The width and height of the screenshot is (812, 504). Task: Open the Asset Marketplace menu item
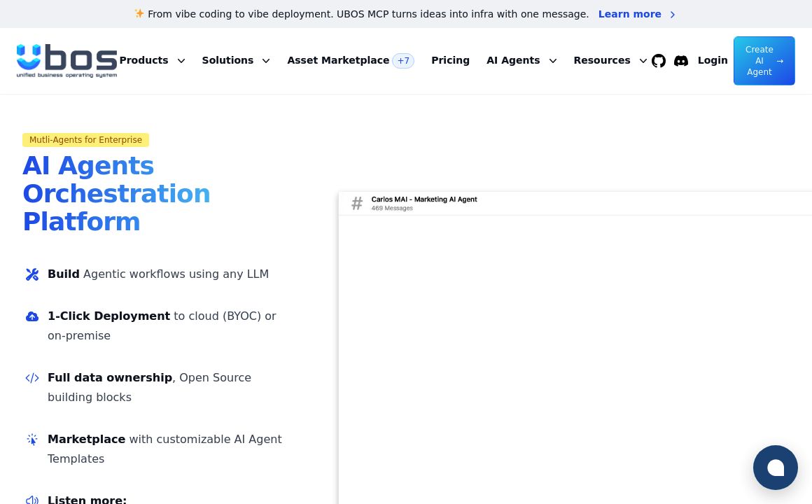[x=338, y=60]
